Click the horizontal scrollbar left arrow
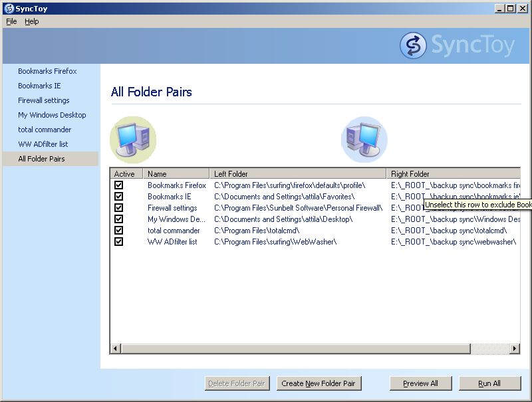Screen dimensions: 532x402 (115, 348)
